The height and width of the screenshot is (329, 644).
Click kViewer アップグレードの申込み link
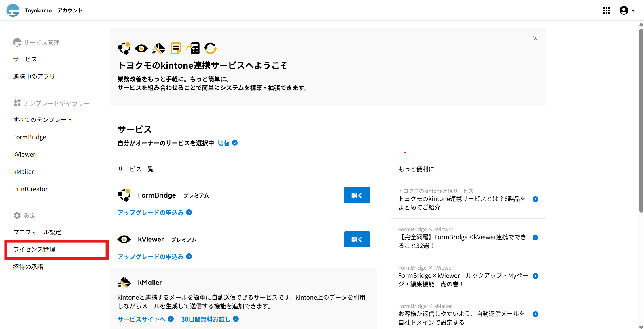click(151, 256)
